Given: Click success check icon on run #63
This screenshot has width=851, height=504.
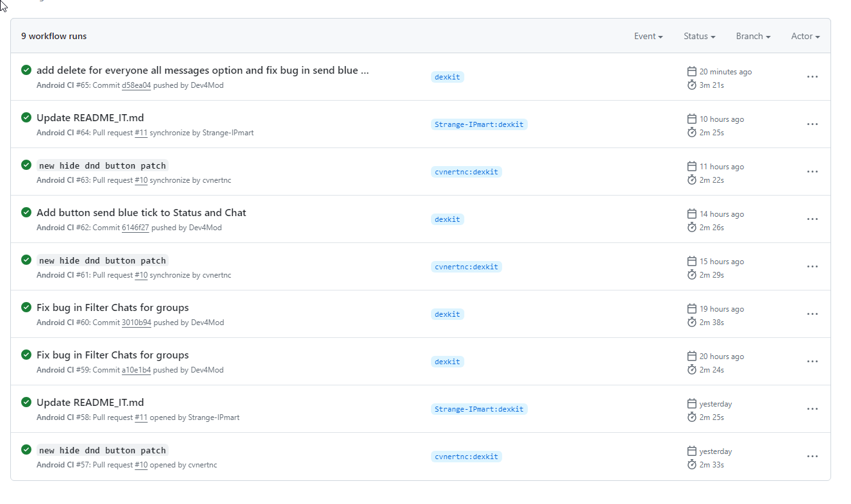Looking at the screenshot, I should [x=26, y=165].
